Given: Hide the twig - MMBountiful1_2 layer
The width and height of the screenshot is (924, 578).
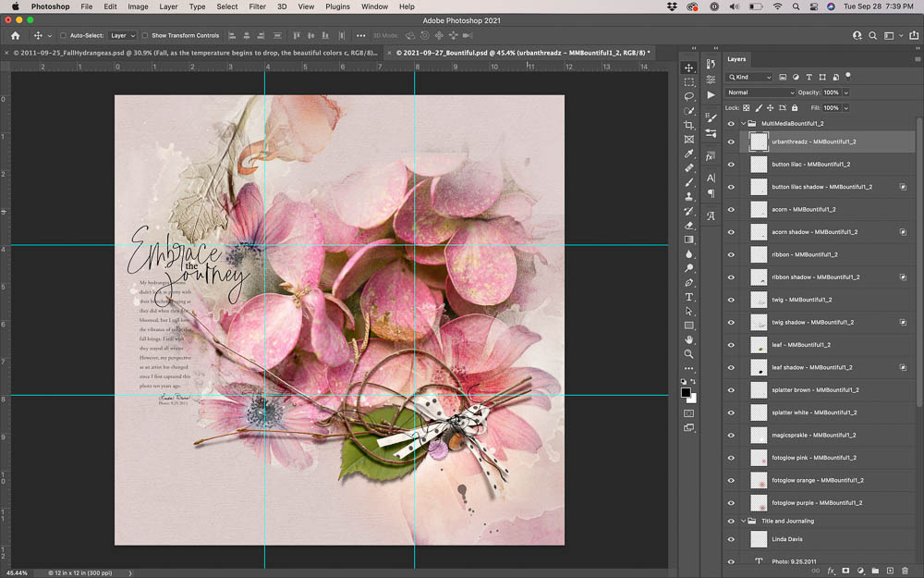Looking at the screenshot, I should (731, 300).
